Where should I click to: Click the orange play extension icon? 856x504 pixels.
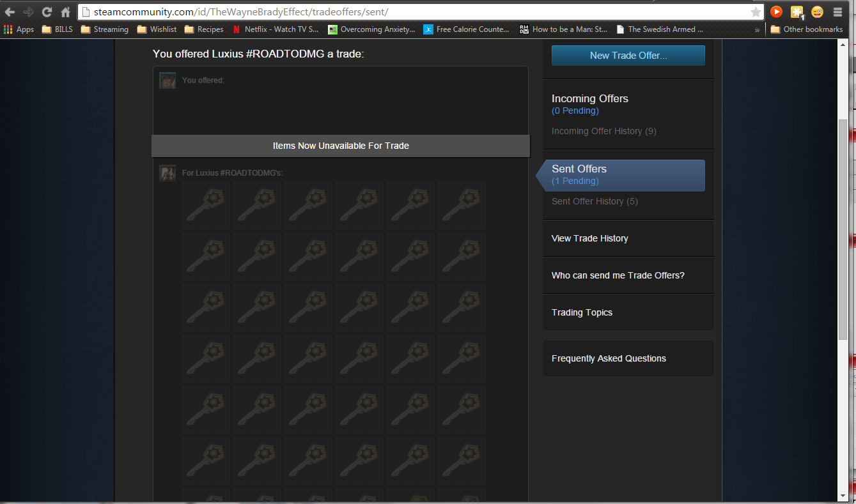tap(777, 11)
